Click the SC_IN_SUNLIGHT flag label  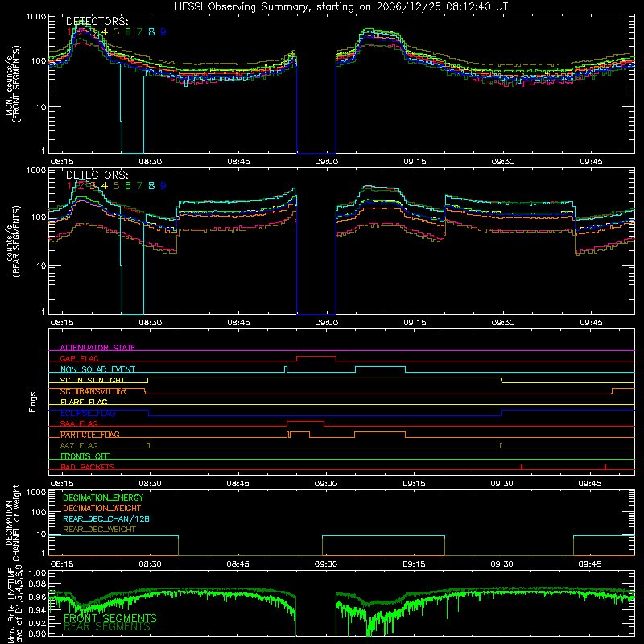tap(93, 380)
